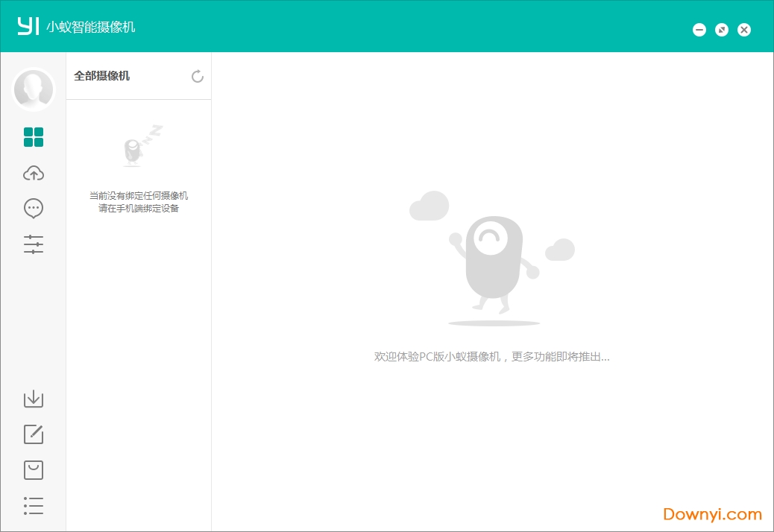Open the edit/compose icon
Viewport: 774px width, 532px height.
tap(33, 434)
